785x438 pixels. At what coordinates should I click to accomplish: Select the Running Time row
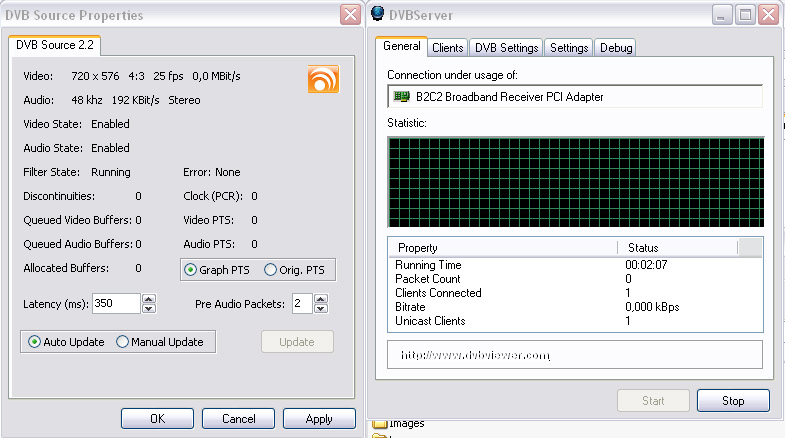pos(575,265)
